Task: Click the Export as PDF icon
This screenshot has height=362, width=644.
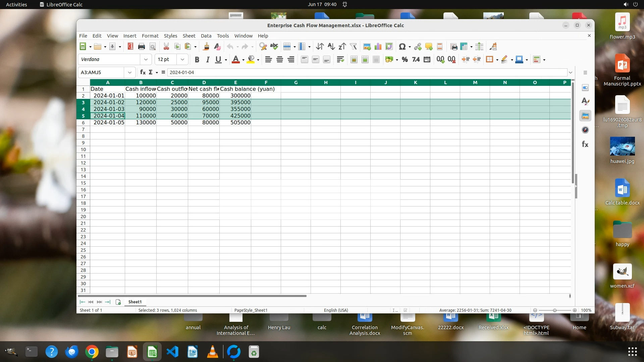Action: 130,47
